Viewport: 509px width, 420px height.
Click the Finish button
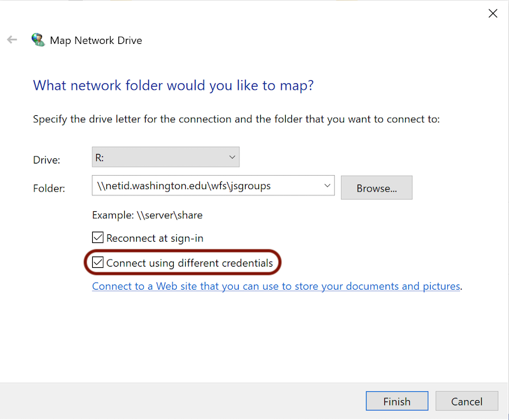pos(396,401)
